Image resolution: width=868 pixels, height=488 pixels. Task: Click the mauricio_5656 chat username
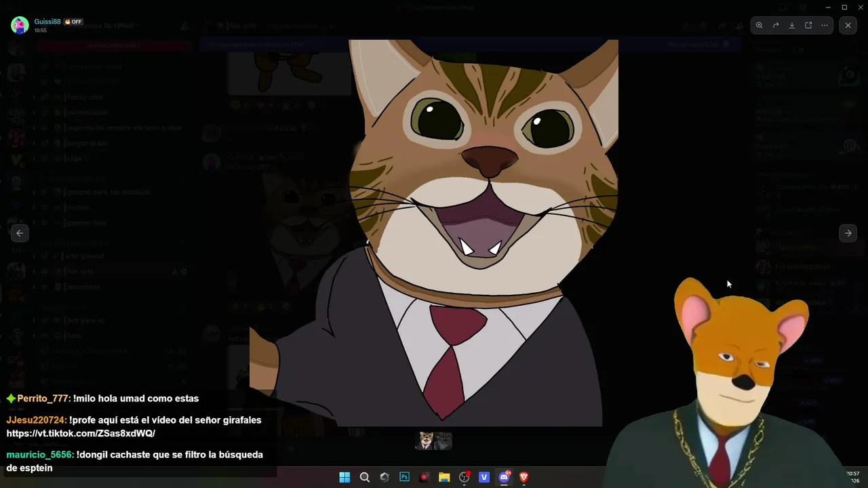[x=39, y=455]
